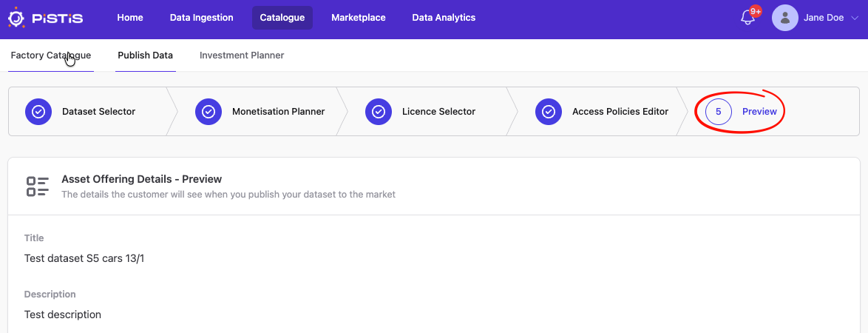
Task: Open the Data Analytics menu
Action: point(444,18)
